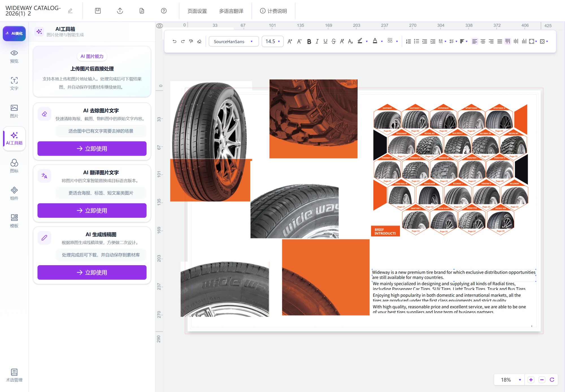Screen dimensions: 565x392
Task: Insert a numbered list
Action: click(408, 42)
